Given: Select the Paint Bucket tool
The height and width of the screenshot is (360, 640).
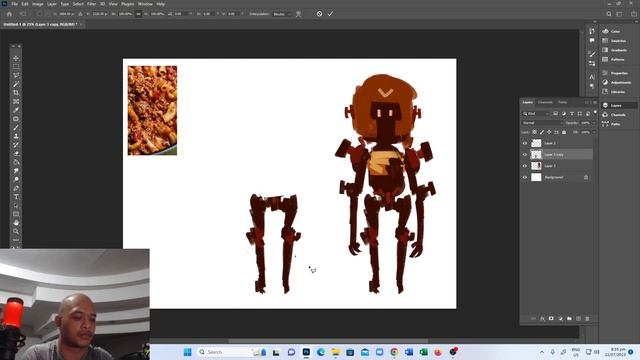Looking at the screenshot, I should (x=16, y=162).
